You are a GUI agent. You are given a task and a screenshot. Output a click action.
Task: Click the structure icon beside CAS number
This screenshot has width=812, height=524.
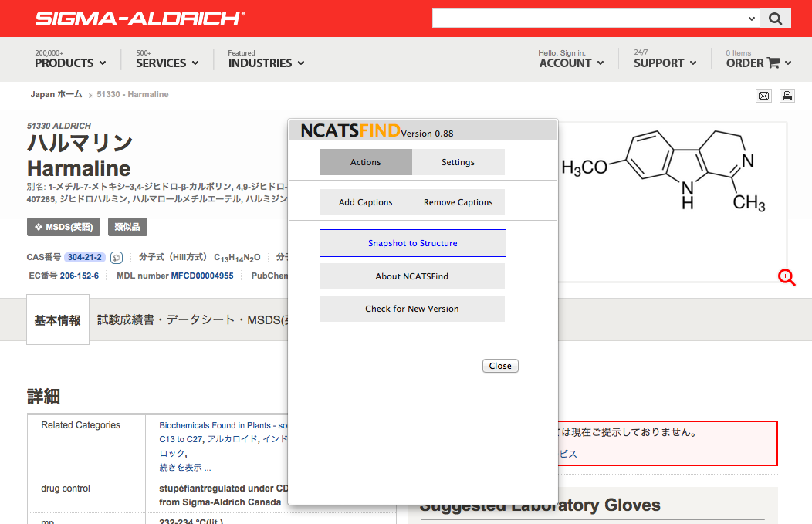(117, 257)
